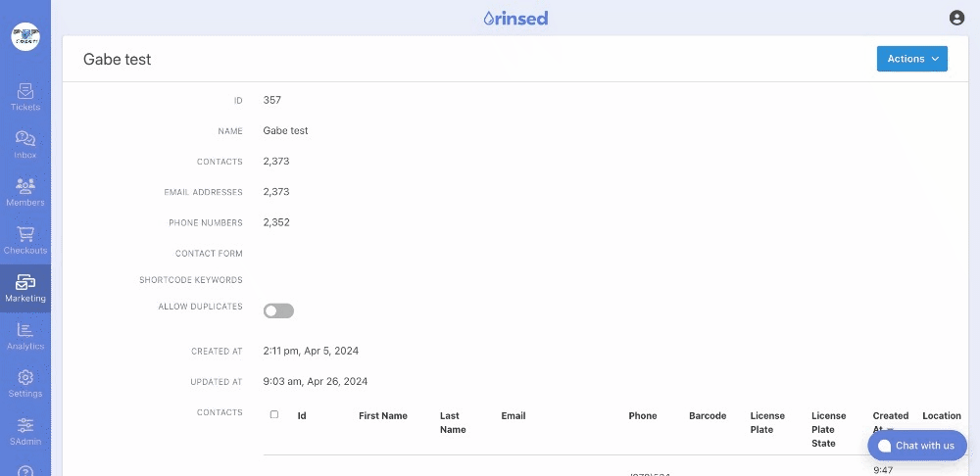Open the help question mark icon
The image size is (980, 476).
(x=25, y=470)
